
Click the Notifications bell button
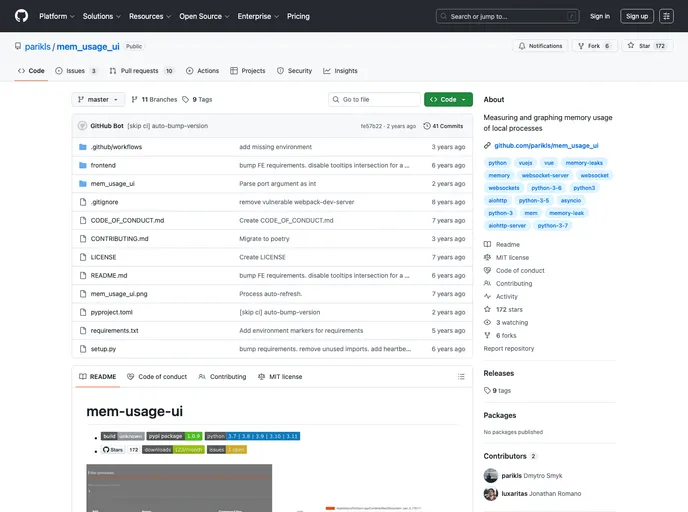tap(541, 46)
